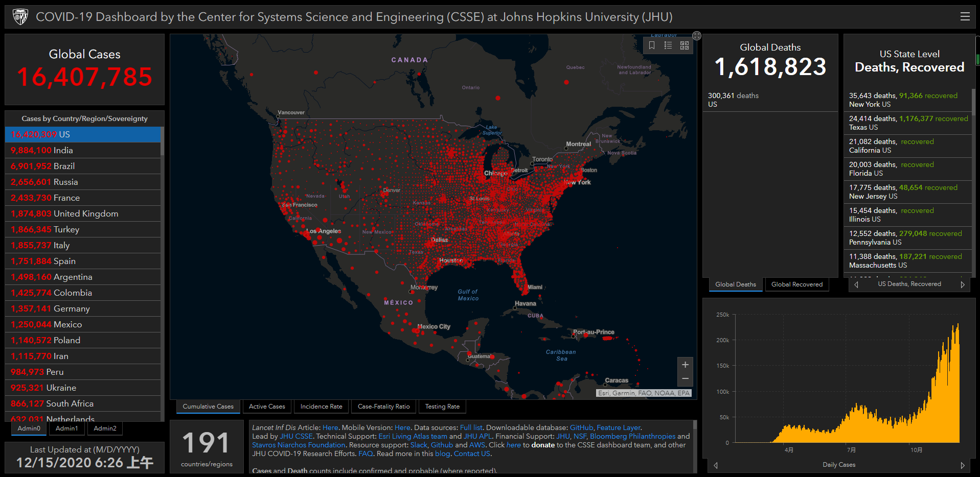
Task: View the Testing Rate tab
Action: (x=442, y=407)
